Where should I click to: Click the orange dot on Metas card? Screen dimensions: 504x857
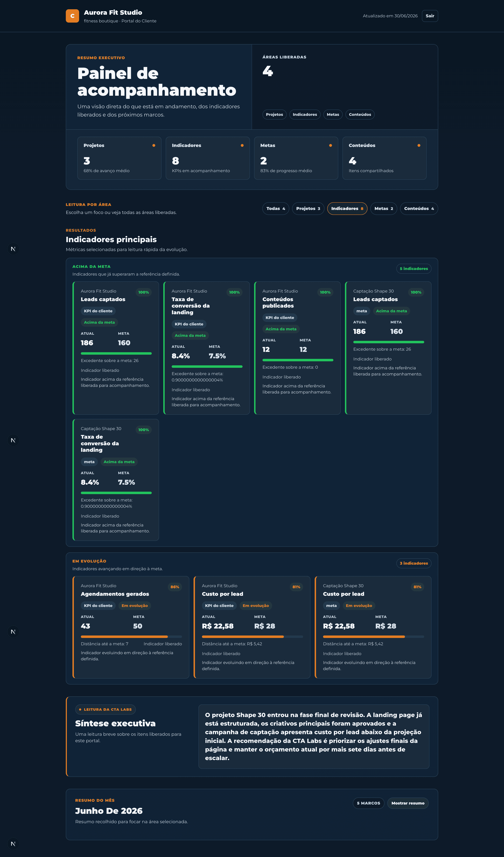(330, 146)
